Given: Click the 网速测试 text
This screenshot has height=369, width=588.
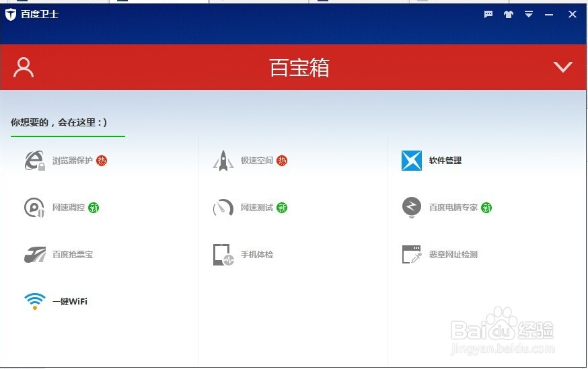Looking at the screenshot, I should click(x=256, y=208).
